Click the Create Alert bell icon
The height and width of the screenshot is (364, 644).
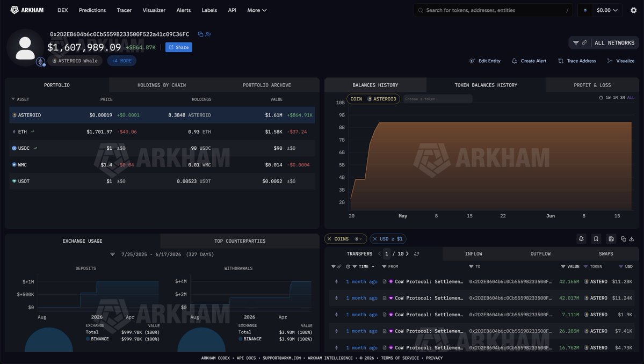514,61
